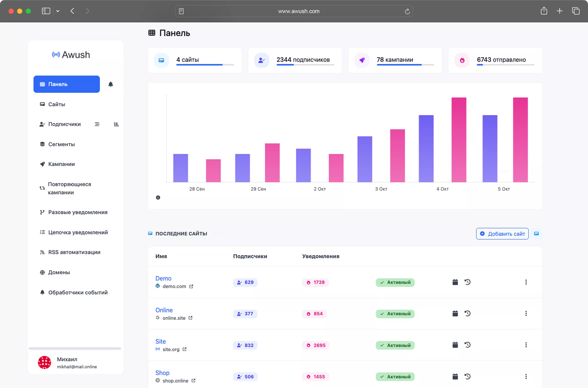Open history icon for Online site

pos(467,314)
